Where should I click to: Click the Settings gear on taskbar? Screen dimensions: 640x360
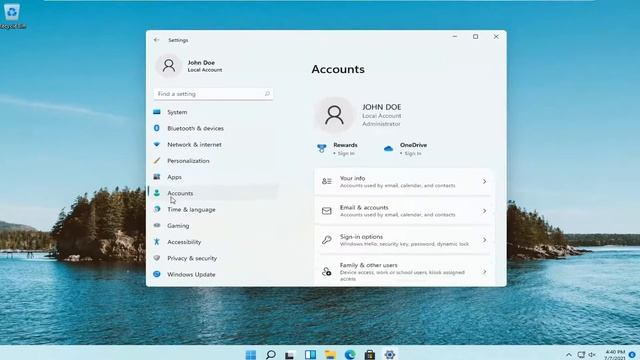[390, 354]
